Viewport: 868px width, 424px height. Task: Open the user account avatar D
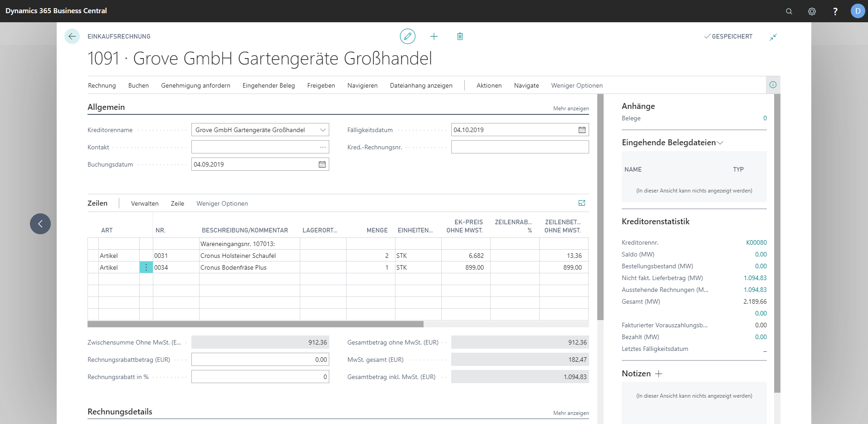coord(858,11)
